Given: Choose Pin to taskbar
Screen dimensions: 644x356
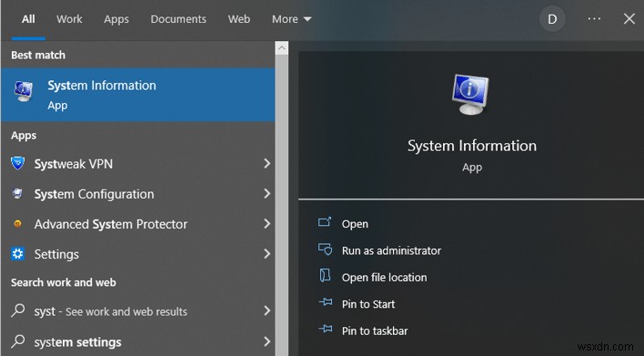Looking at the screenshot, I should tap(375, 331).
